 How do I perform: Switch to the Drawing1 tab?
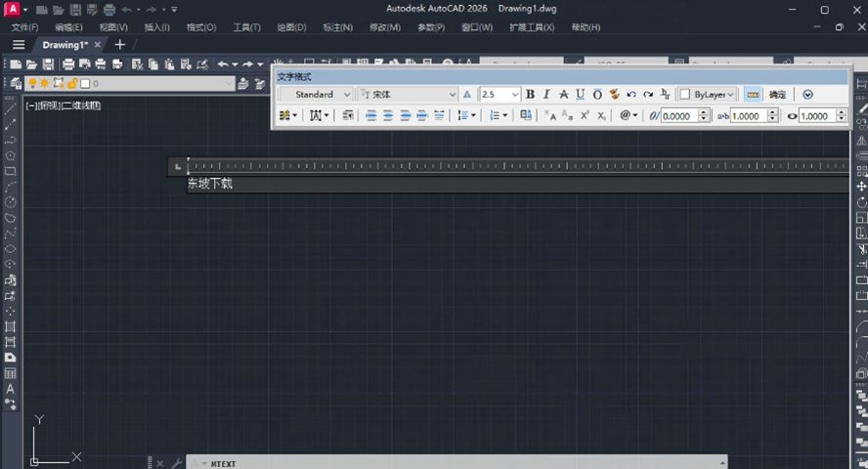point(65,45)
